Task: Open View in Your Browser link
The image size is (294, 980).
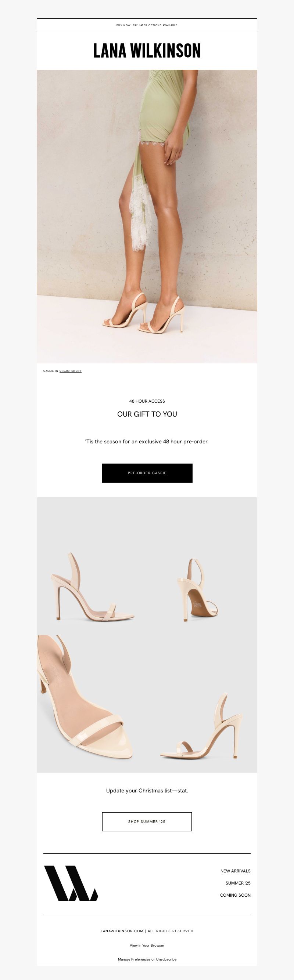Action: pyautogui.click(x=147, y=945)
